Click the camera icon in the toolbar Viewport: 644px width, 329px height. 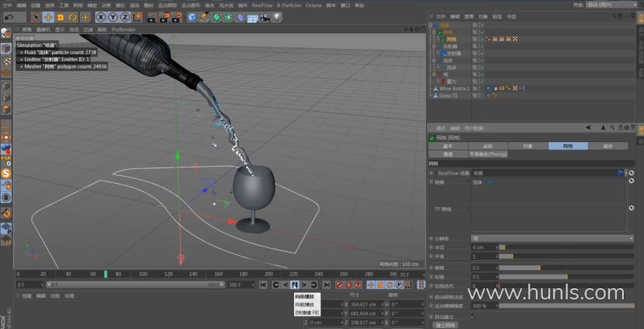265,17
